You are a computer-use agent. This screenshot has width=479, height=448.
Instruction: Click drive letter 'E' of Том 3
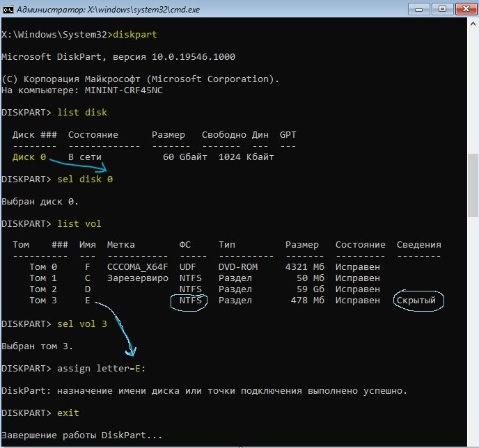[88, 301]
